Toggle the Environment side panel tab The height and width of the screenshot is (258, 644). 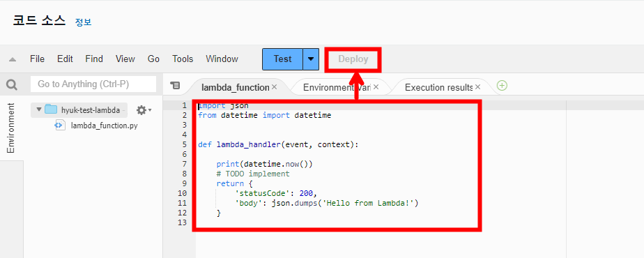11,128
